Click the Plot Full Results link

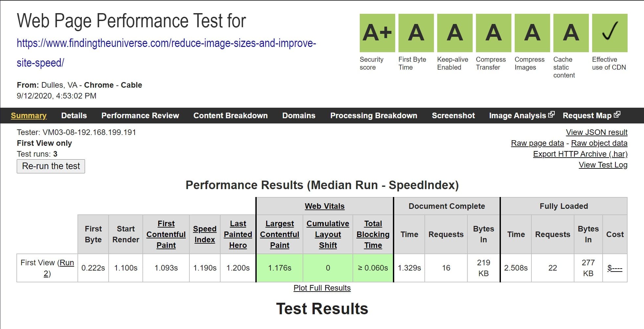[322, 288]
